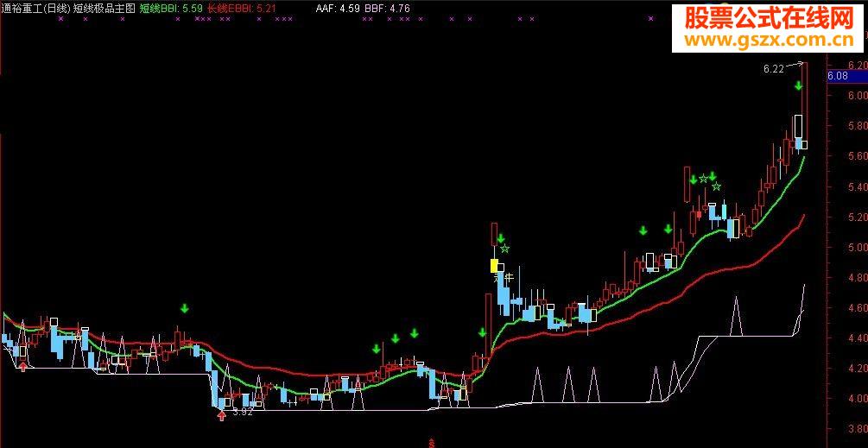Screen dimensions: 868x448
Task: Click green star sitting between two green arrows
Action: [x=703, y=178]
